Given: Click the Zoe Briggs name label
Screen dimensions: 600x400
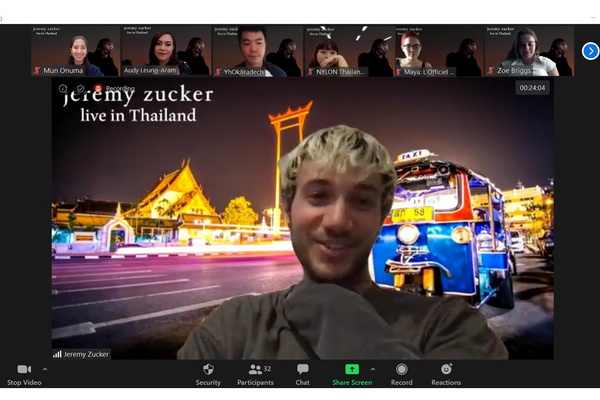Looking at the screenshot, I should pyautogui.click(x=514, y=71).
